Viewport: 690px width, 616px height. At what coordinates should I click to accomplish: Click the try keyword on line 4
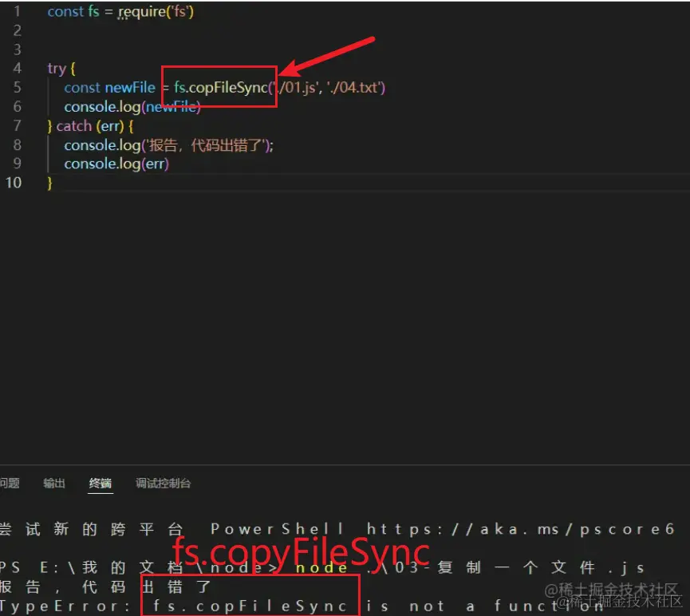click(54, 68)
